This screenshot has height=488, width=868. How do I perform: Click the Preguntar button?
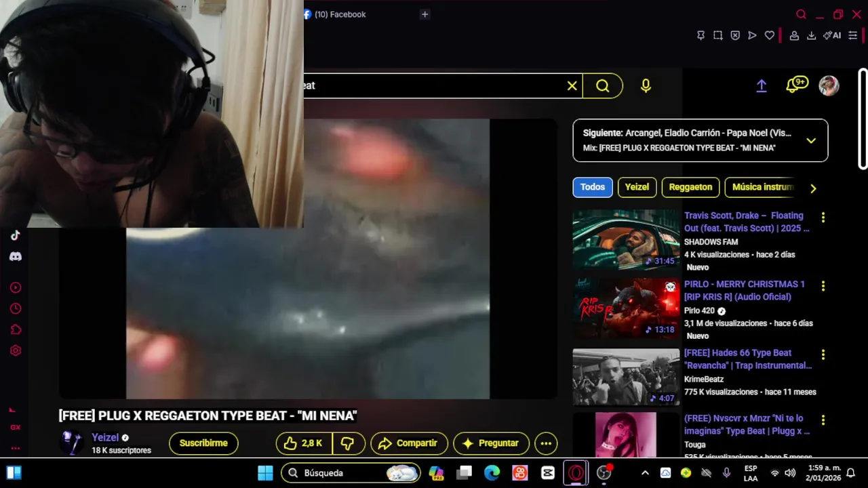coord(492,443)
